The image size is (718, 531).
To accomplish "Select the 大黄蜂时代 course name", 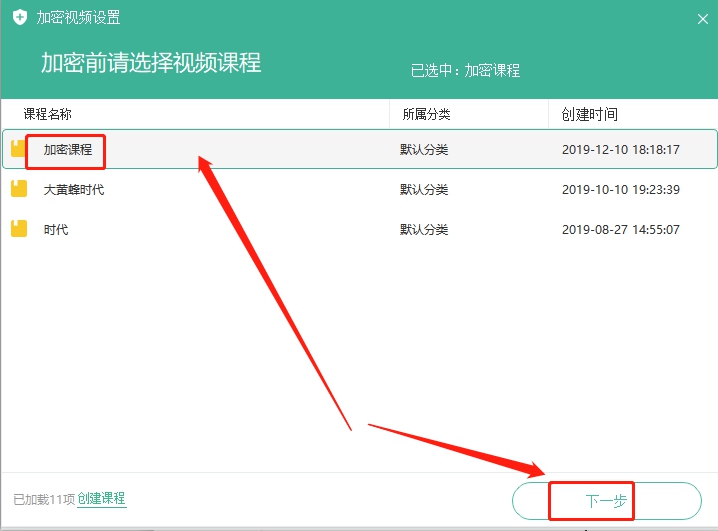I will [73, 190].
